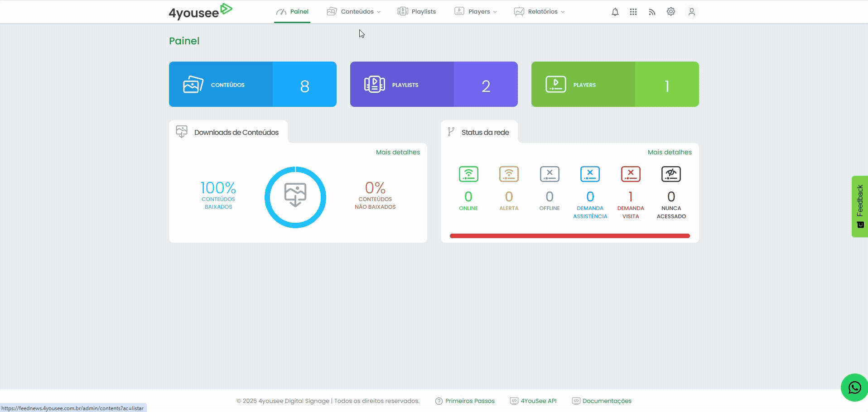Click the Demanda Visita status icon

[631, 174]
